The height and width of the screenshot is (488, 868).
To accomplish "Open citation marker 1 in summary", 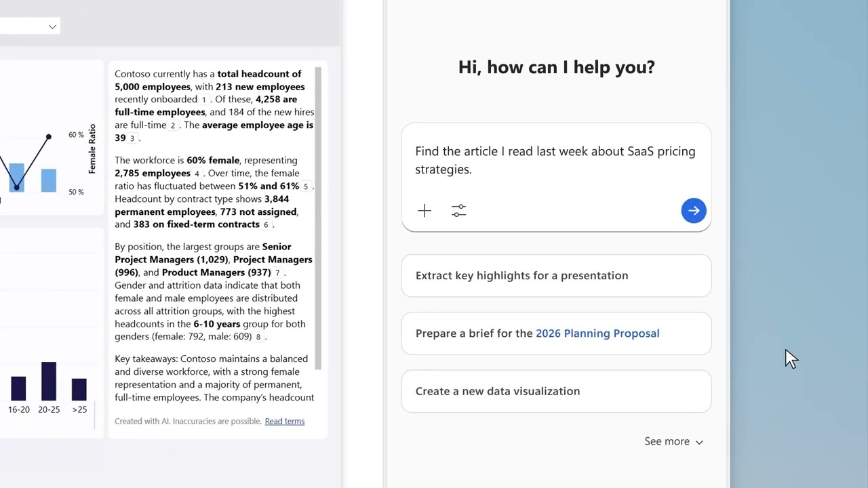I will [x=203, y=100].
